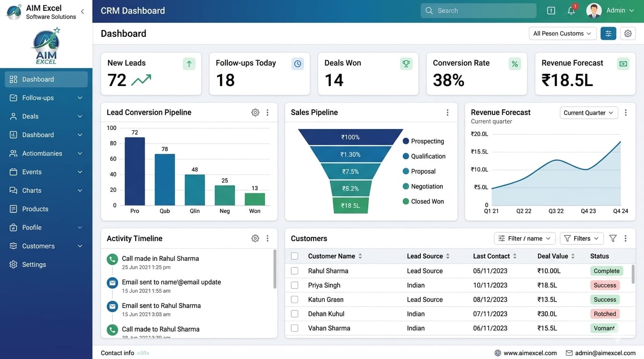Collapse the sidebar with the left chevron
Screen dimensions: 644x359
[82, 11]
